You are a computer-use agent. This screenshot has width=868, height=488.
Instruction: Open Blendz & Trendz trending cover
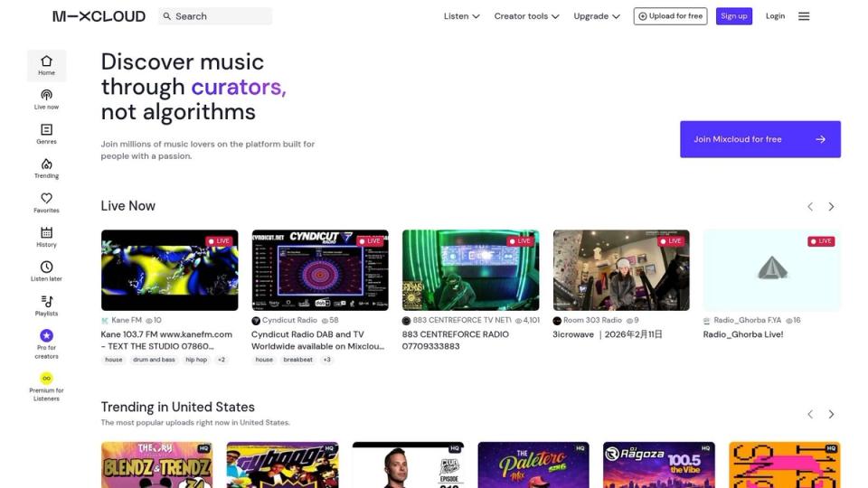point(156,465)
